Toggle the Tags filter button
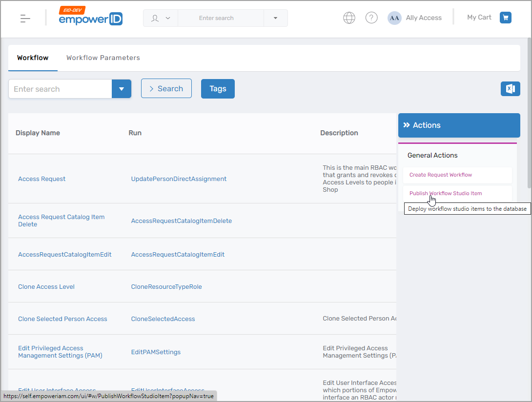The height and width of the screenshot is (402, 532). click(218, 88)
